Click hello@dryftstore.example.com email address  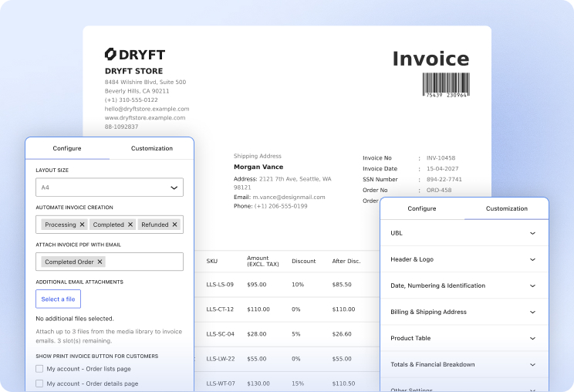tap(147, 109)
